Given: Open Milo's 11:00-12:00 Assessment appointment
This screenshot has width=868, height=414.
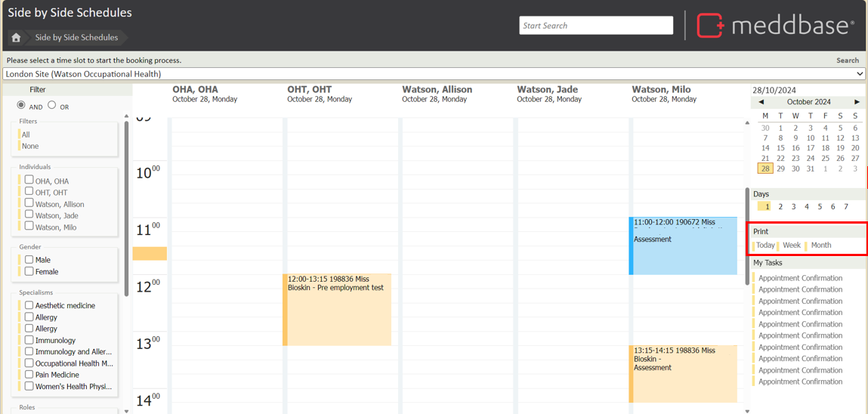Looking at the screenshot, I should click(x=684, y=246).
